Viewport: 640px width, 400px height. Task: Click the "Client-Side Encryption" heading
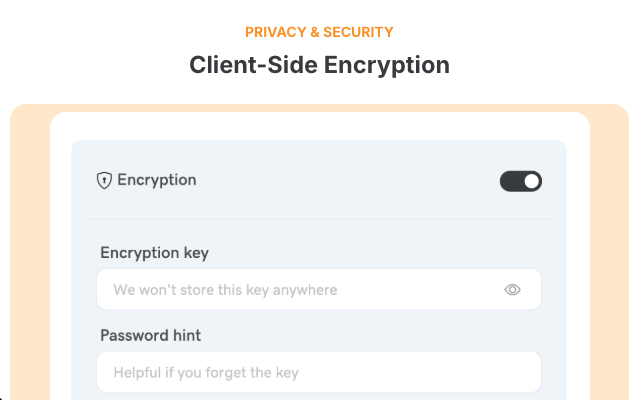[320, 65]
